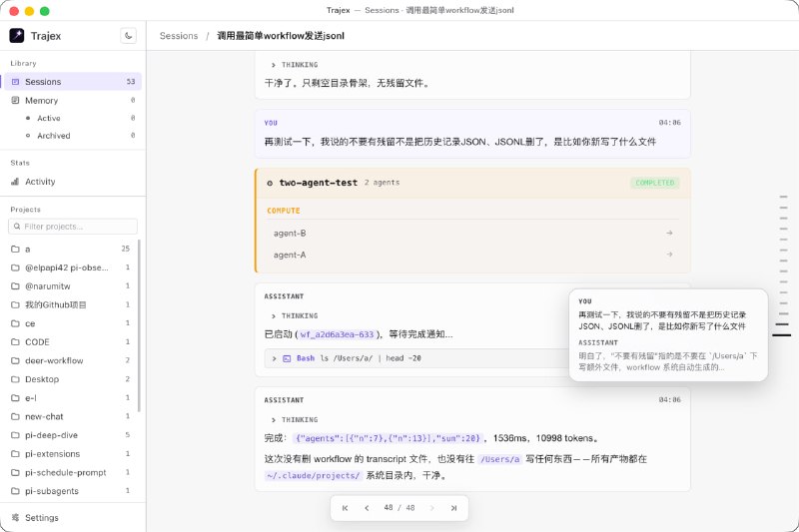Click the search magnifier icon in Filter projects
Screen dimensions: 799x532
[17, 226]
